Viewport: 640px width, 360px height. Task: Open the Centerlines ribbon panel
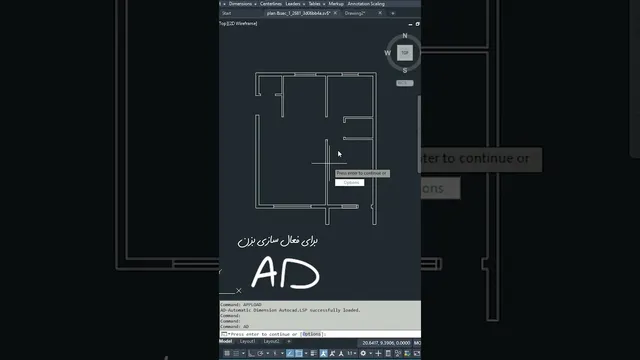point(271,4)
